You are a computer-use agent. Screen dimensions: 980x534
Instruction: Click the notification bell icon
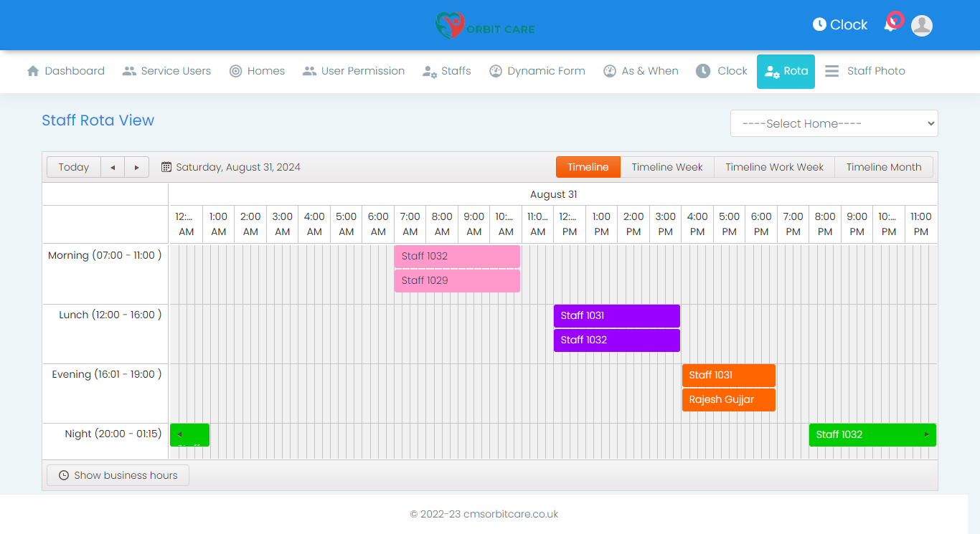tap(890, 26)
